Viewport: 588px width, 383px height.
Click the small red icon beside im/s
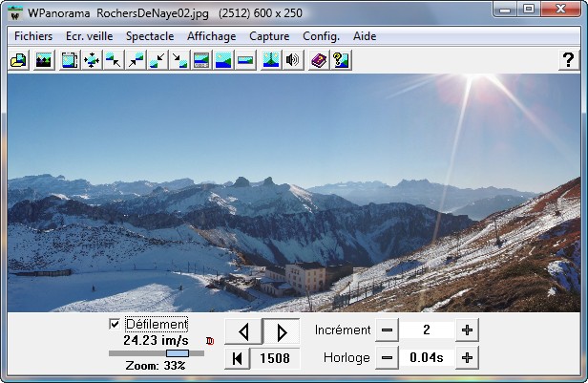coord(210,341)
